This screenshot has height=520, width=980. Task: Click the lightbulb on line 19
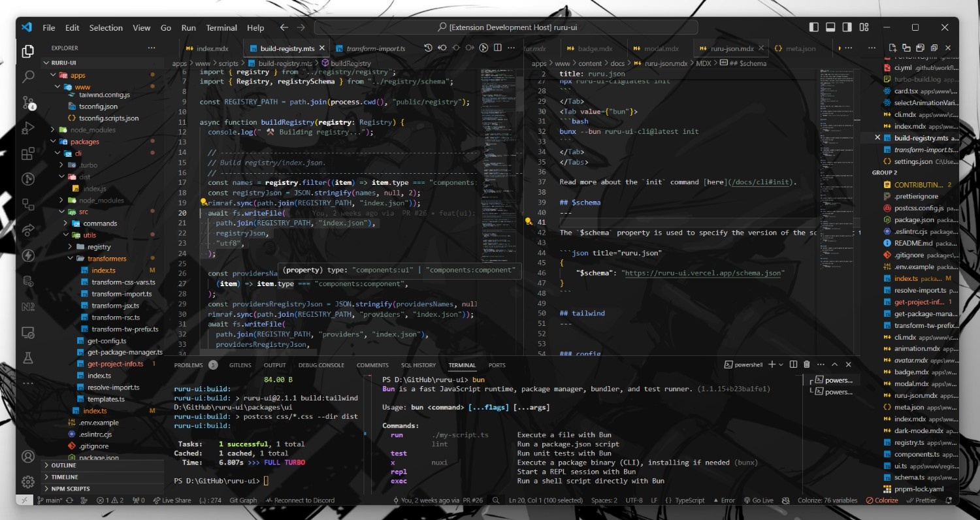click(x=204, y=203)
